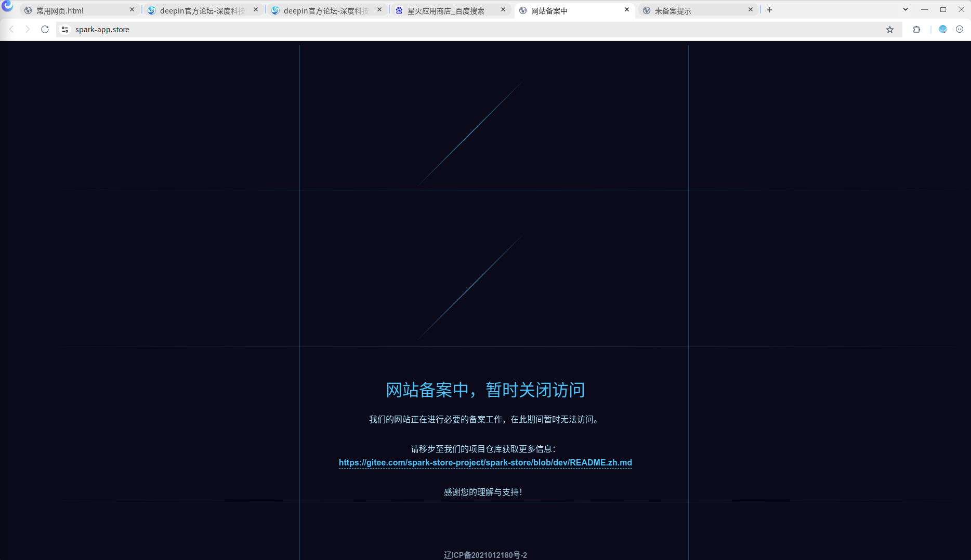
Task: Open the extensions puzzle icon
Action: click(x=916, y=30)
